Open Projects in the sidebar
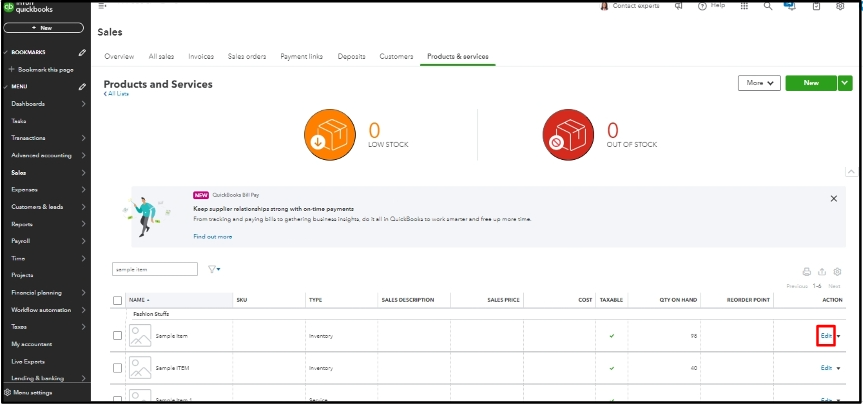The height and width of the screenshot is (404, 863). tap(22, 275)
